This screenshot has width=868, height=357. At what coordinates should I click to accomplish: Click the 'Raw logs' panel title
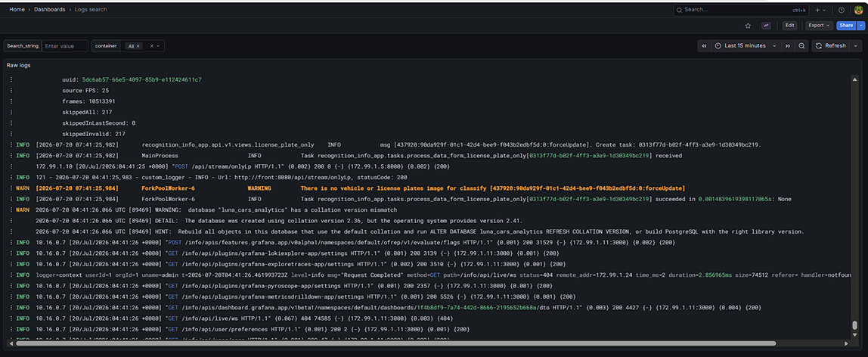[x=18, y=65]
